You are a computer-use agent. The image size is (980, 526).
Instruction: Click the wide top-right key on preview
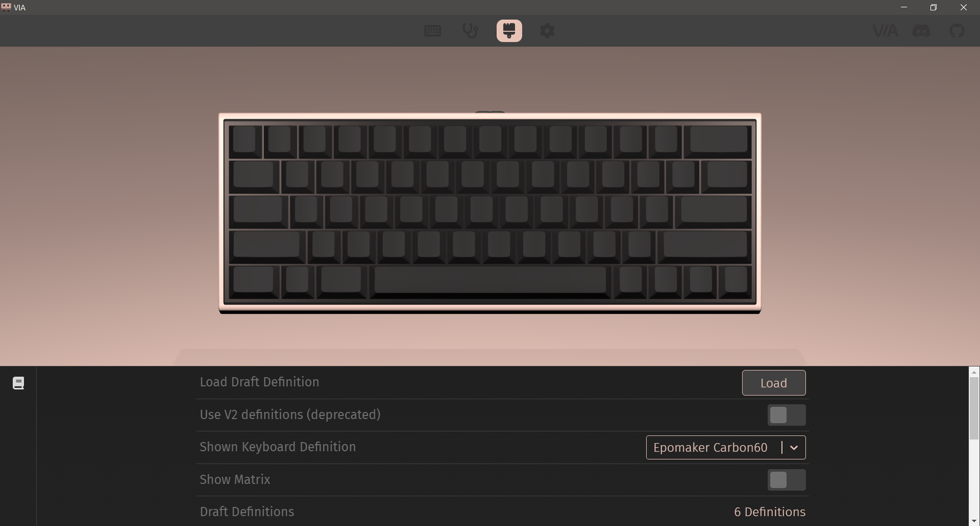coord(718,140)
